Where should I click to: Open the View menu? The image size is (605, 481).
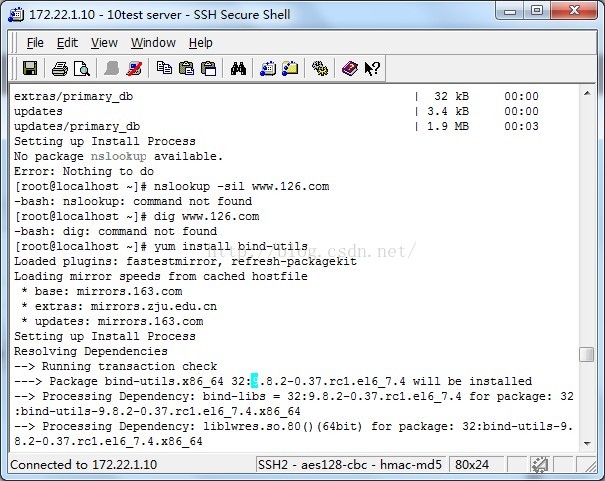(x=104, y=43)
